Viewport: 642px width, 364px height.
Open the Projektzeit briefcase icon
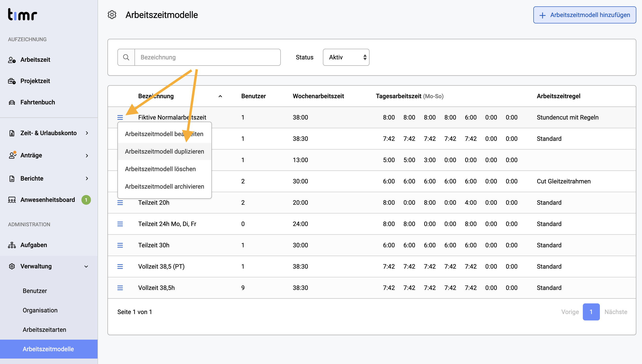pos(12,81)
